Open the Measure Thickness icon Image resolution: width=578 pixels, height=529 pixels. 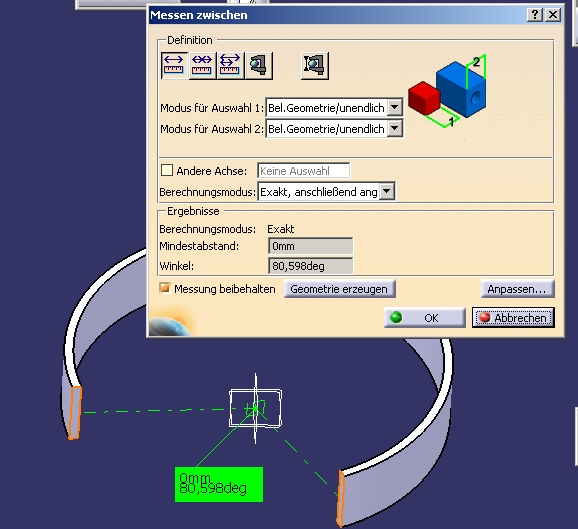pyautogui.click(x=314, y=65)
